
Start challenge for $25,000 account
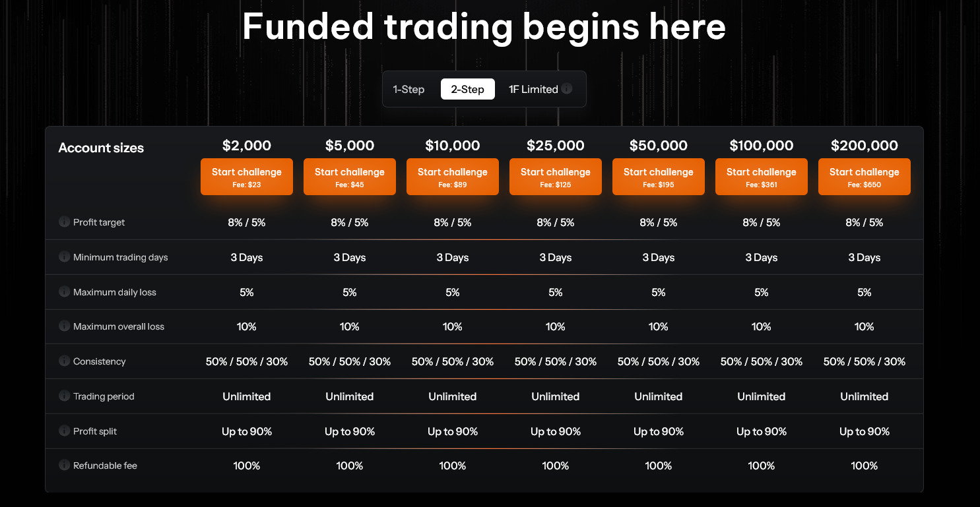pyautogui.click(x=556, y=177)
